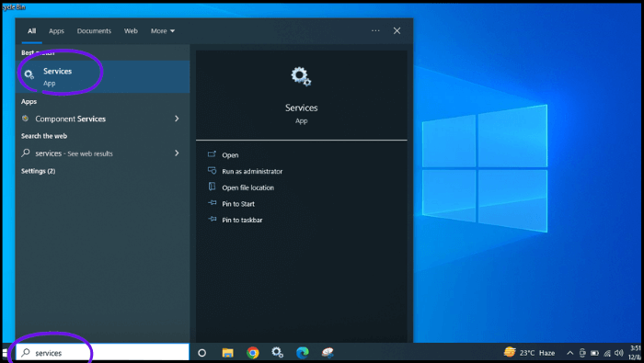
Task: Click the search magnifier icon in taskbar box
Action: click(x=26, y=352)
